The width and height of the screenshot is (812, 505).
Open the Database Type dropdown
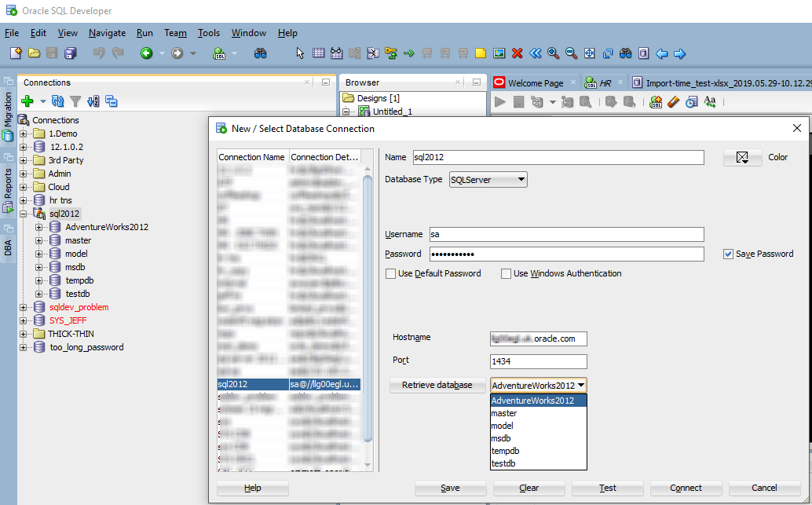[488, 180]
